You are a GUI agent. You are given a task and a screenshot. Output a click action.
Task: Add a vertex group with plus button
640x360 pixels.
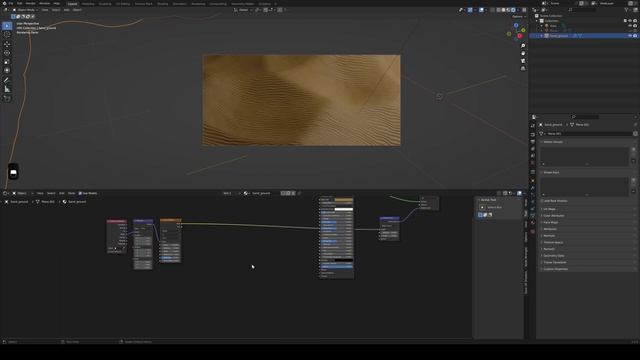click(633, 149)
